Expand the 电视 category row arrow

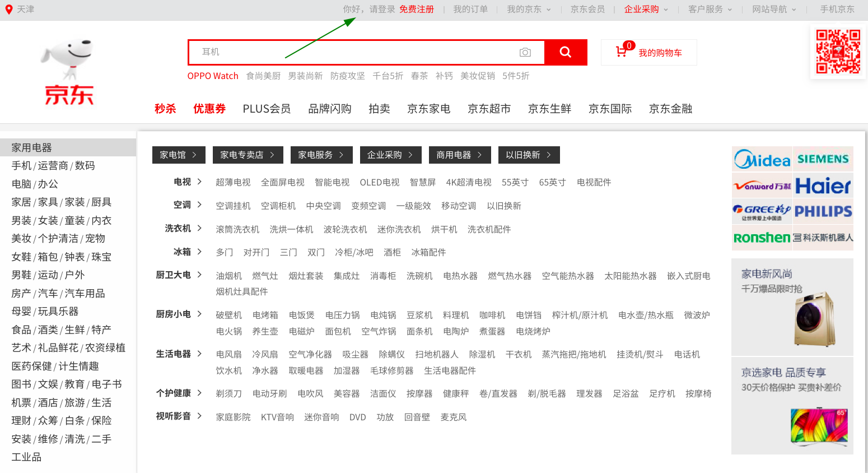click(x=199, y=182)
